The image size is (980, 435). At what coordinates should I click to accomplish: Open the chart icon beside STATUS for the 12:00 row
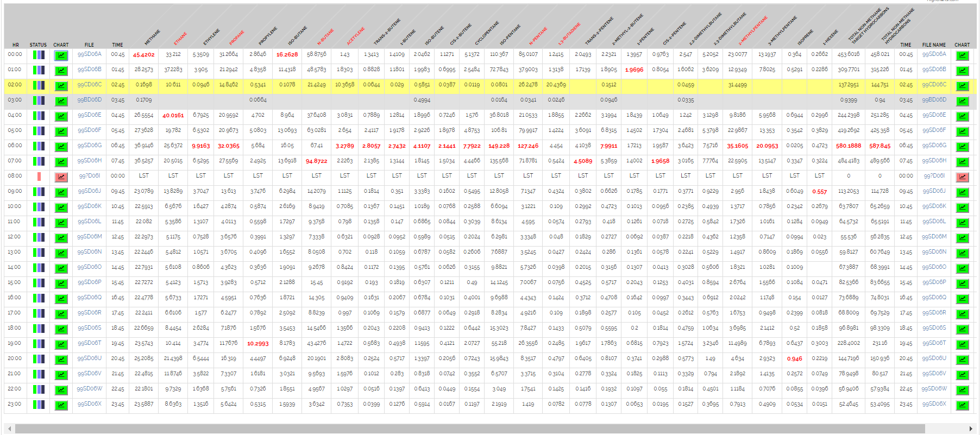click(61, 237)
